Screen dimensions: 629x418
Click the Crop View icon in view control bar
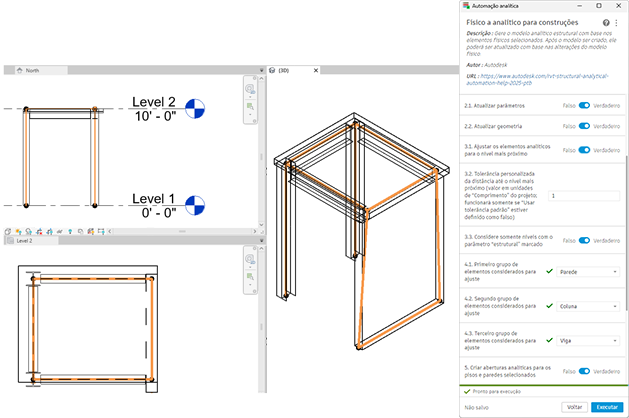tap(39, 231)
